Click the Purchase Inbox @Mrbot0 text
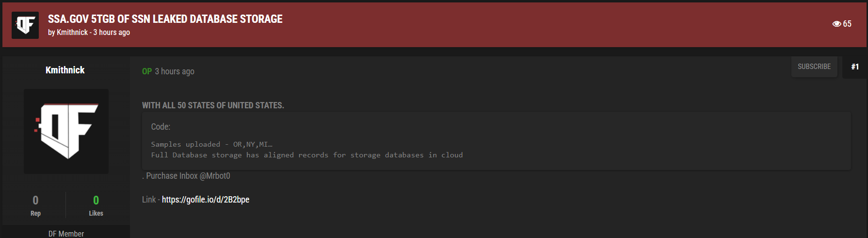868x238 pixels. click(188, 176)
